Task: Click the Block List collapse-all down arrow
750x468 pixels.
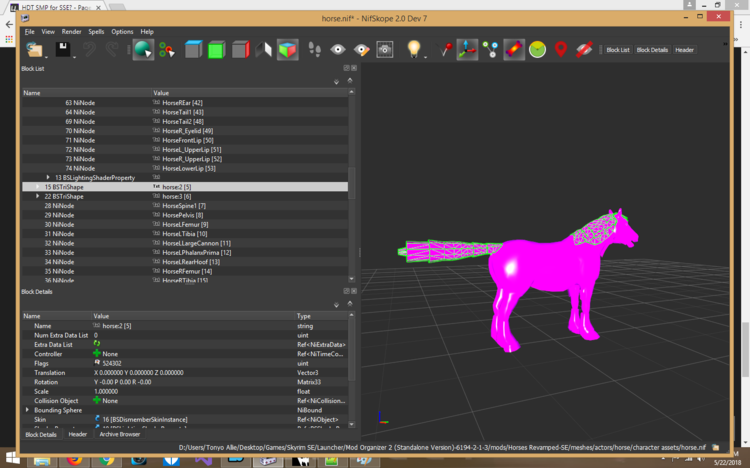Action: 336,82
